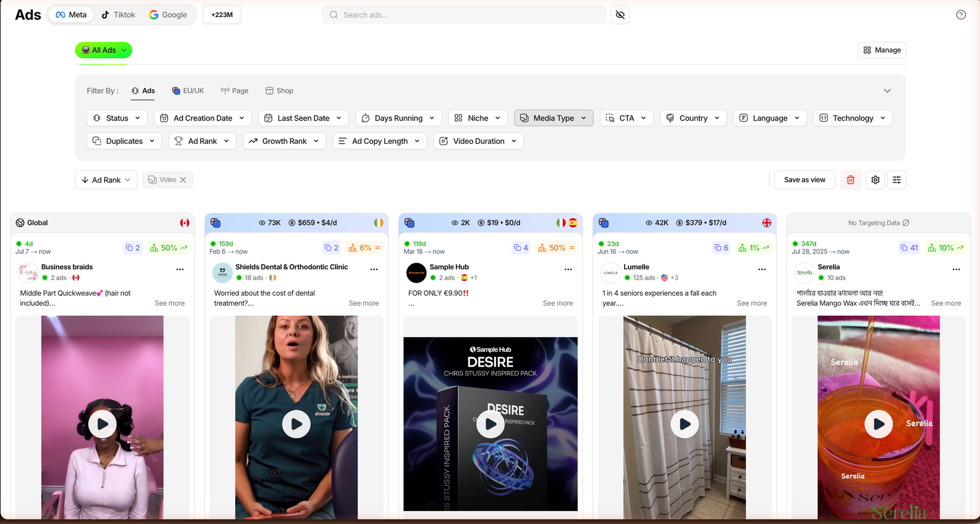Switch platform to Tiktok
The height and width of the screenshot is (524, 980).
118,15
